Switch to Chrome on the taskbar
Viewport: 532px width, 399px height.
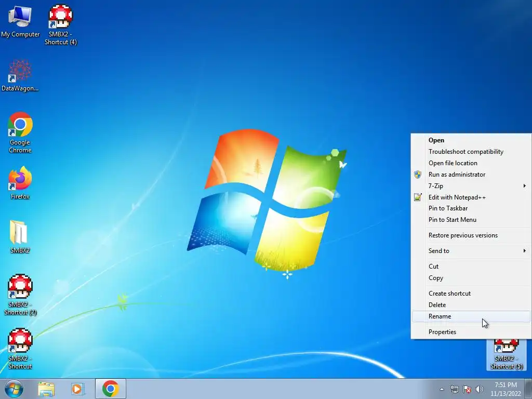110,389
